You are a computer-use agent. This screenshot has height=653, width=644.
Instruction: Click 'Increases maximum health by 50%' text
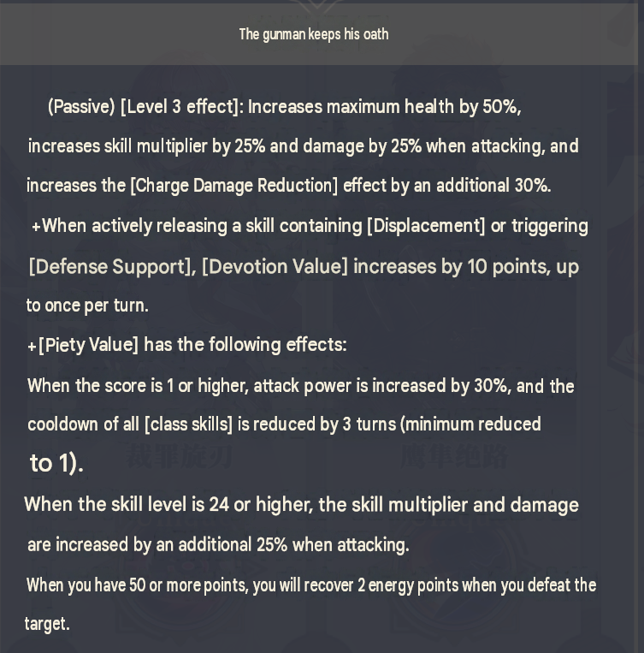click(x=384, y=107)
